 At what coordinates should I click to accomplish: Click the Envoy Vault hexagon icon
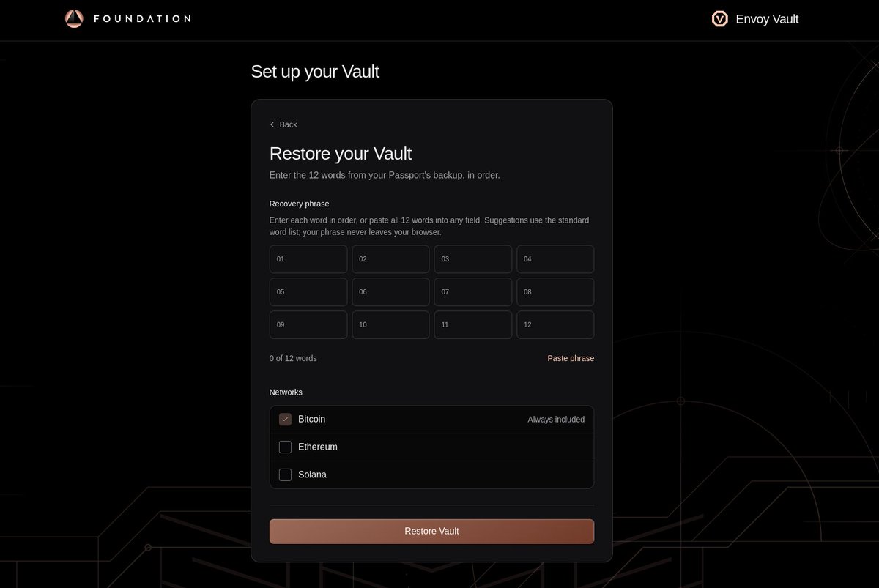[719, 19]
